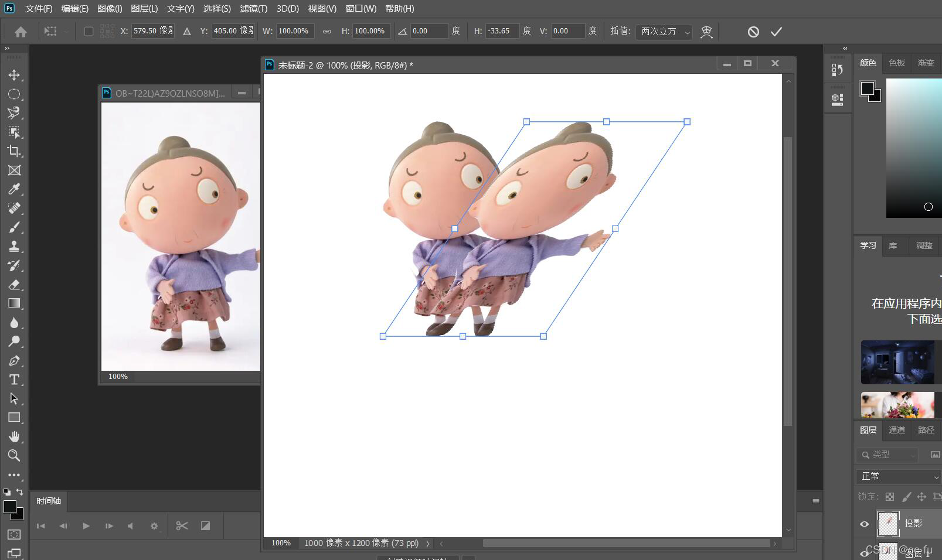This screenshot has width=942, height=560.
Task: Select the Dodge tool
Action: click(14, 342)
